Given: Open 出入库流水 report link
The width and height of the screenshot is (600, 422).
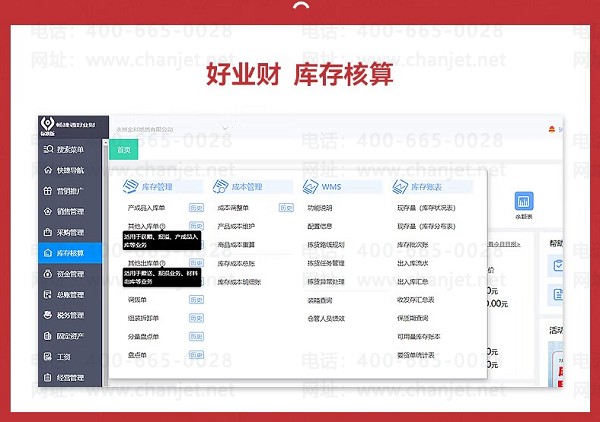Looking at the screenshot, I should 412,263.
